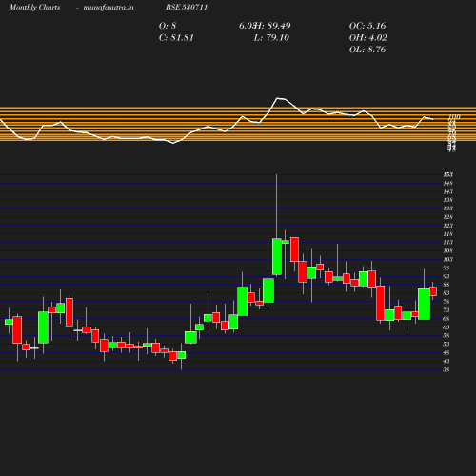Click the last red candle on the chart
The height and width of the screenshot is (476, 476).
[433, 291]
